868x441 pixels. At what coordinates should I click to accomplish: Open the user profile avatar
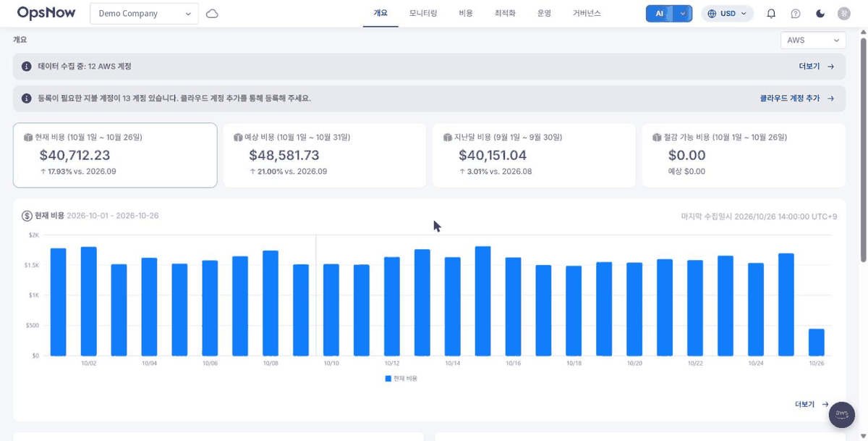[x=844, y=14]
